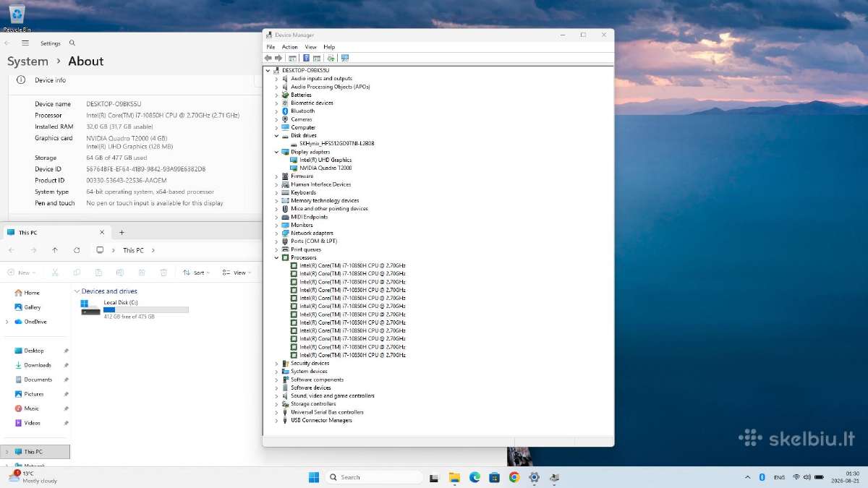Click the Forward arrow in Device Manager toolbar

278,58
